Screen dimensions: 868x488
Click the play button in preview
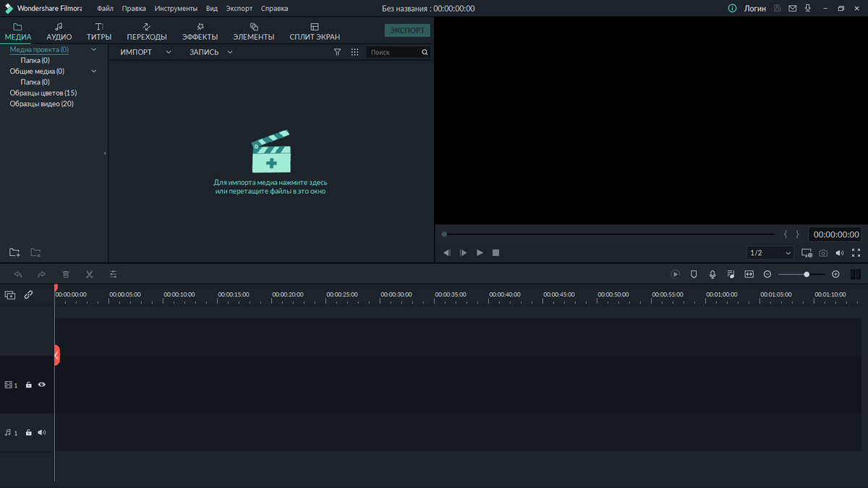480,253
